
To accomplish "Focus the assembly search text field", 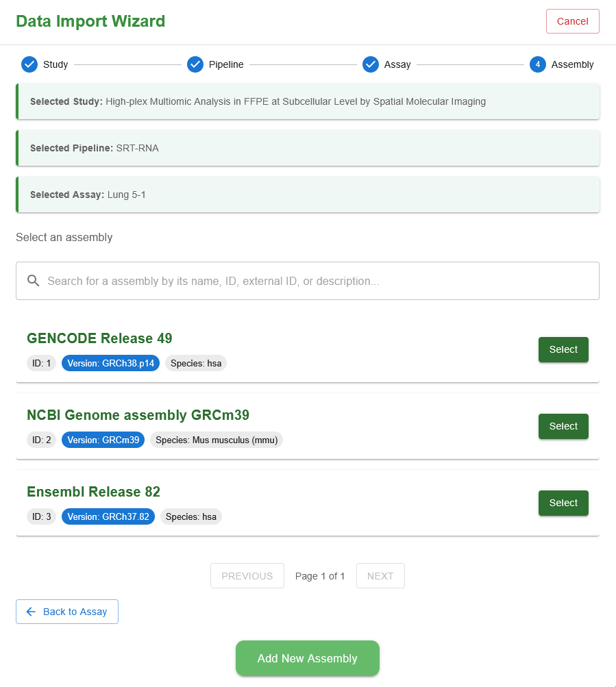I will click(315, 281).
